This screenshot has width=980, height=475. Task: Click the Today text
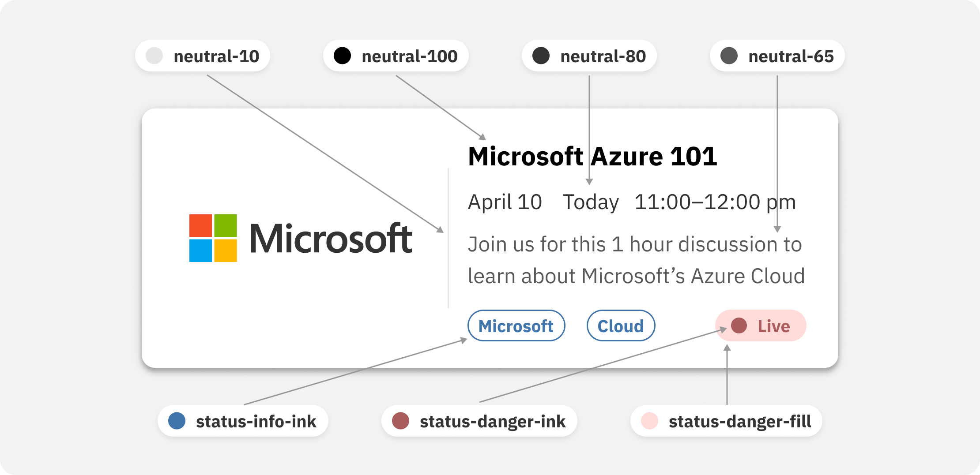tap(591, 202)
